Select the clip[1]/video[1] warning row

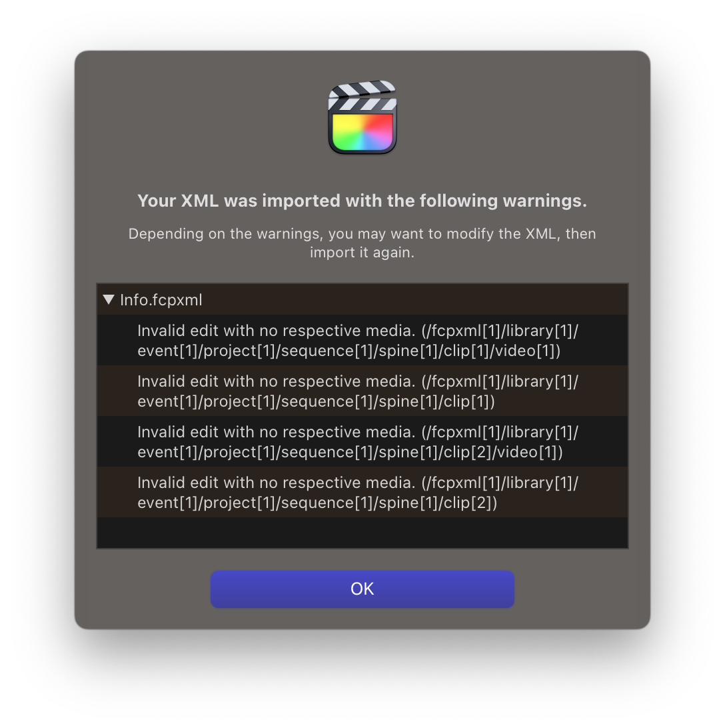362,340
